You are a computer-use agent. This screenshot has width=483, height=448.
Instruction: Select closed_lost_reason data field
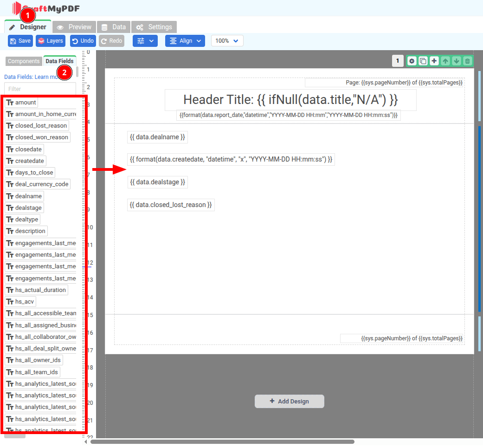pos(37,126)
